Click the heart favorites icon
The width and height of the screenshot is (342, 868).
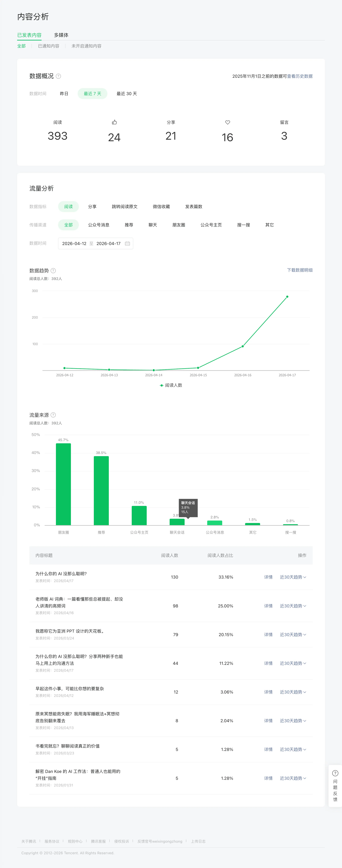pyautogui.click(x=228, y=122)
